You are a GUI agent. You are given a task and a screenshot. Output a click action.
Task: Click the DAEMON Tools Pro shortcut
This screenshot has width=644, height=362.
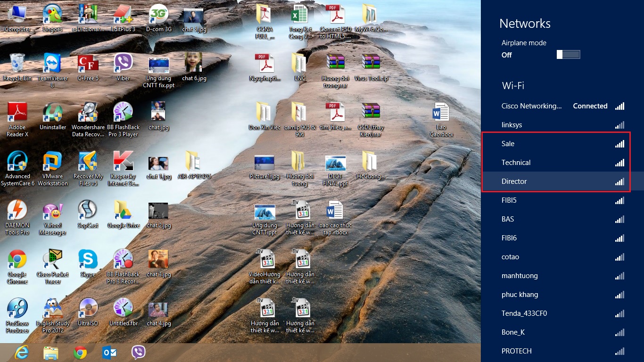(x=17, y=212)
